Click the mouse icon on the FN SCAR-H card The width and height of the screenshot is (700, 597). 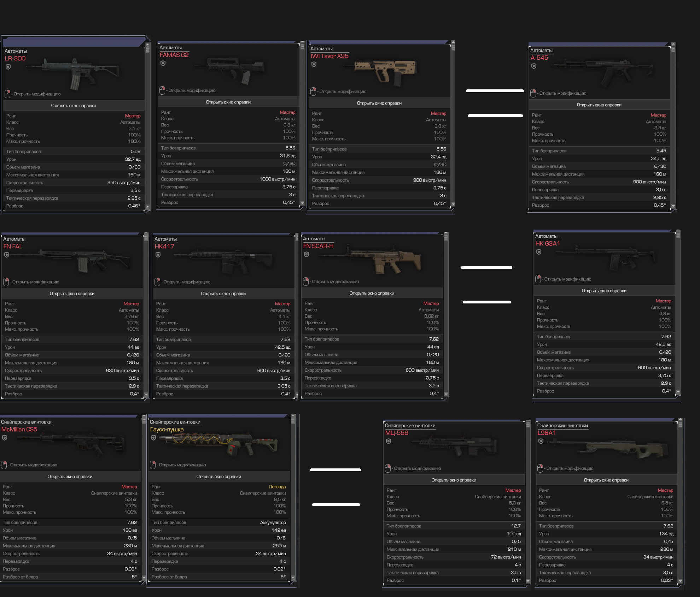[x=306, y=282]
